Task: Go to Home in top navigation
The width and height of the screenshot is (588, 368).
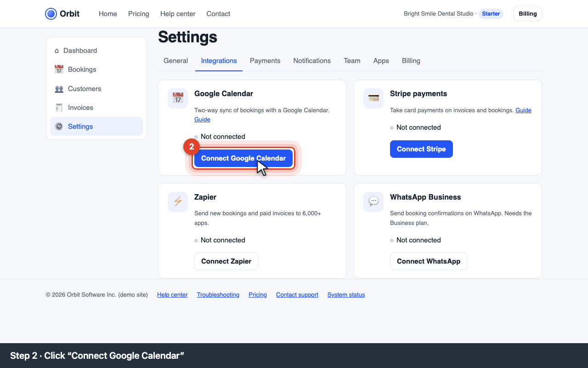Action: pos(108,14)
